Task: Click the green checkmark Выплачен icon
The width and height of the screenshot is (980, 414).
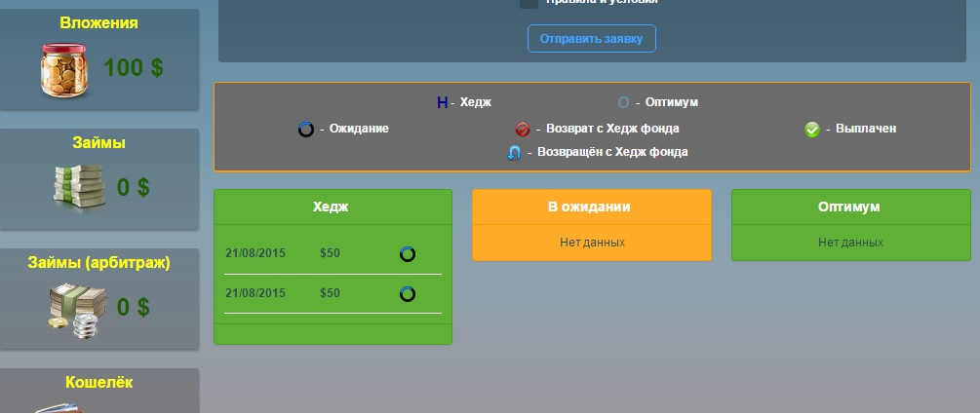Action: coord(812,130)
